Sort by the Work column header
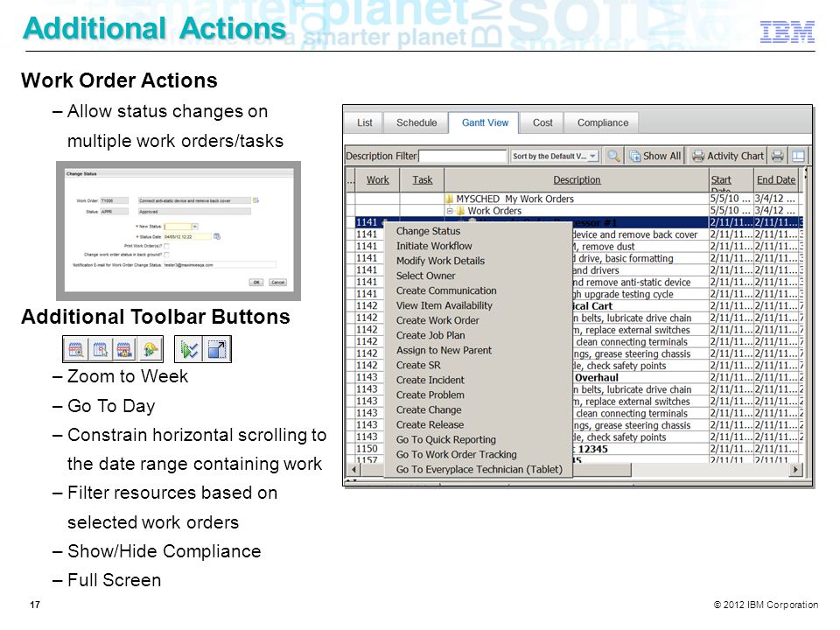Screen dimensions: 840x630 (378, 180)
